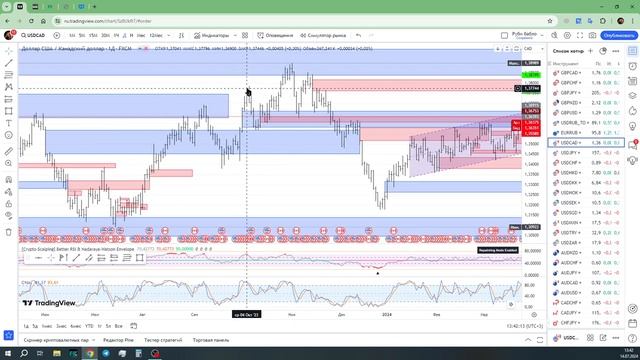640x360 pixels.
Task: Select the cursor crosshair tool
Action: (x=9, y=51)
